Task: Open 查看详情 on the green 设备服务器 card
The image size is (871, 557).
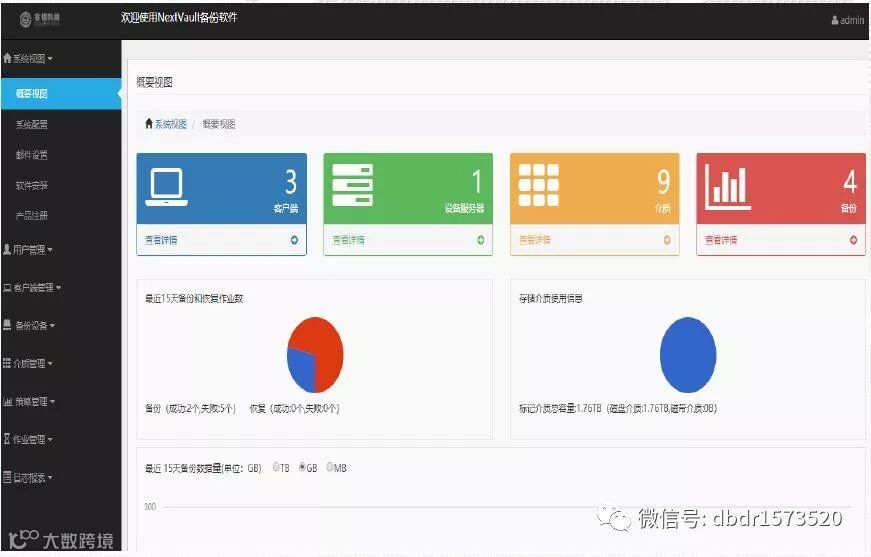Action: click(x=348, y=240)
